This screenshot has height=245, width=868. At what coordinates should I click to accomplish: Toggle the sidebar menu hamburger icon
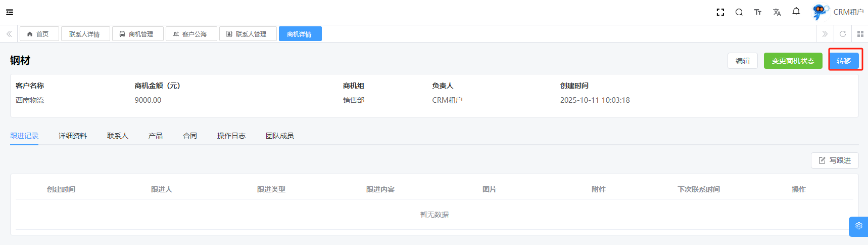click(10, 12)
